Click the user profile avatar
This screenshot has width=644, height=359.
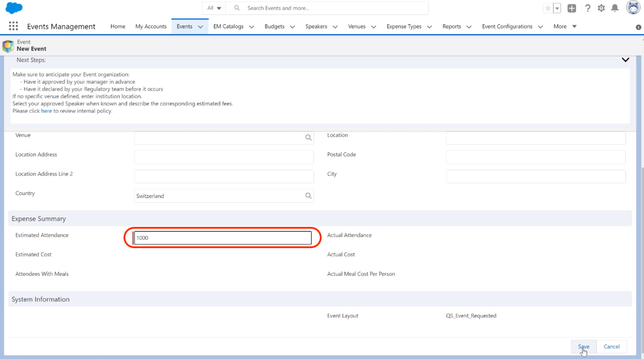click(633, 8)
